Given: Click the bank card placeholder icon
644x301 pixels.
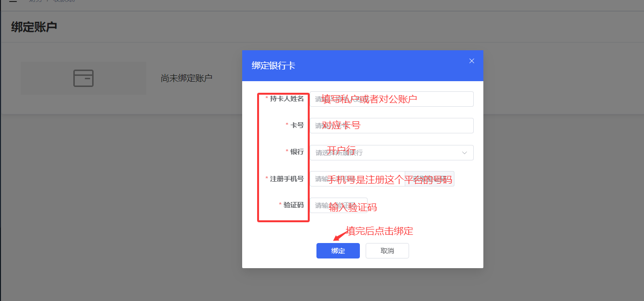Looking at the screenshot, I should (83, 78).
